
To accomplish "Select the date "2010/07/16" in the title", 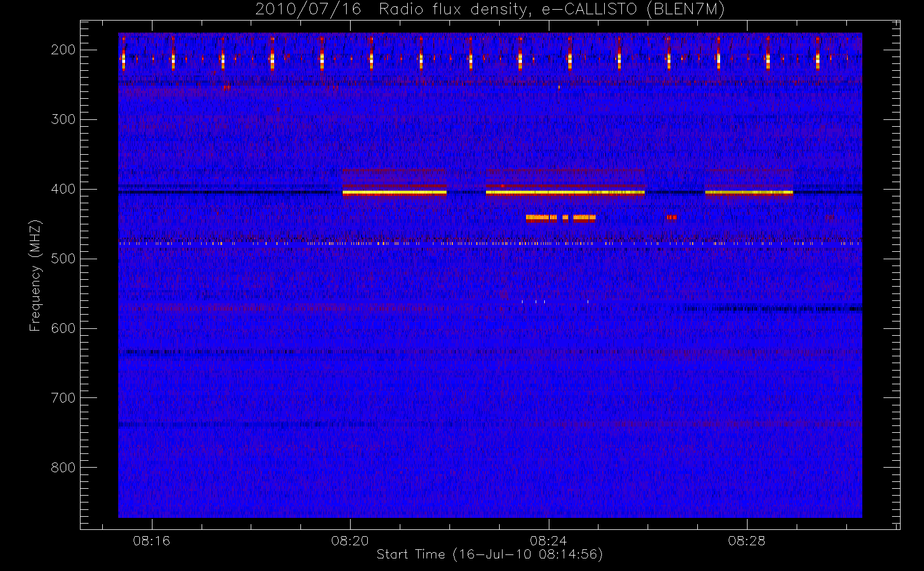I will 308,9.
